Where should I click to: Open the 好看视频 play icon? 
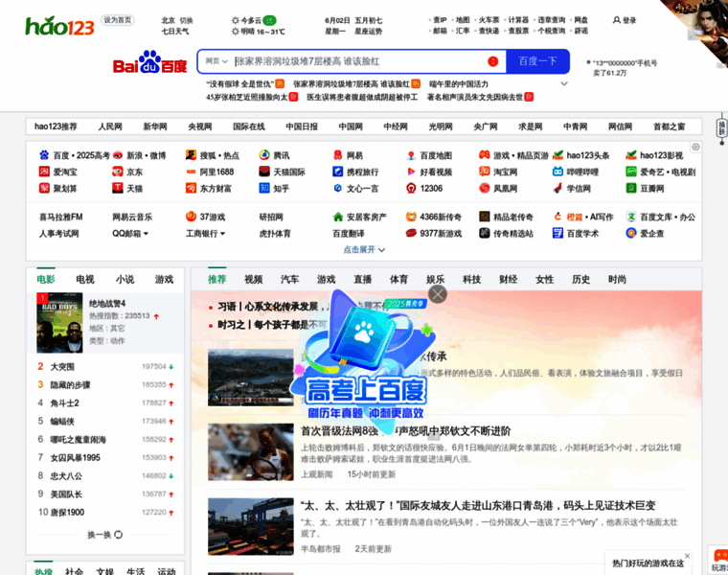(411, 172)
